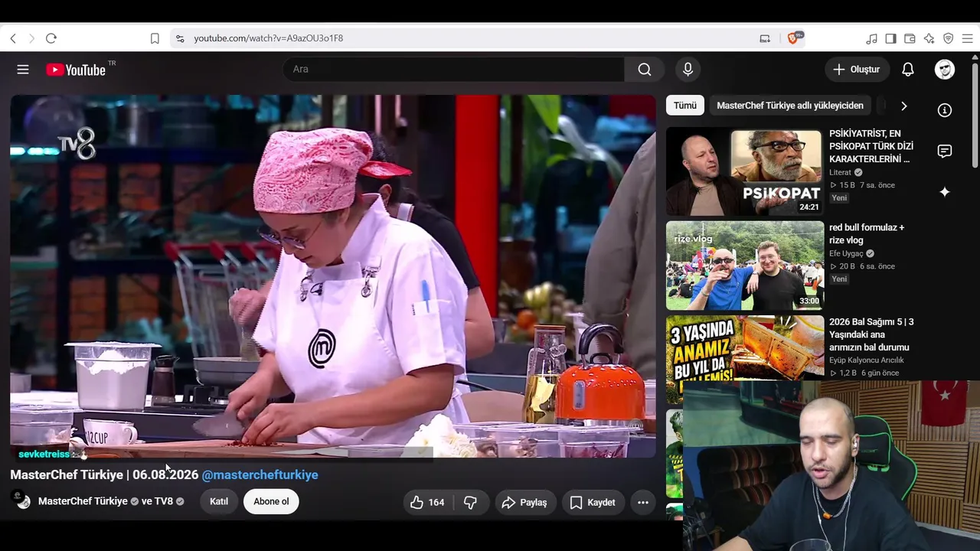Share the video with the Paylaş button

tap(524, 503)
